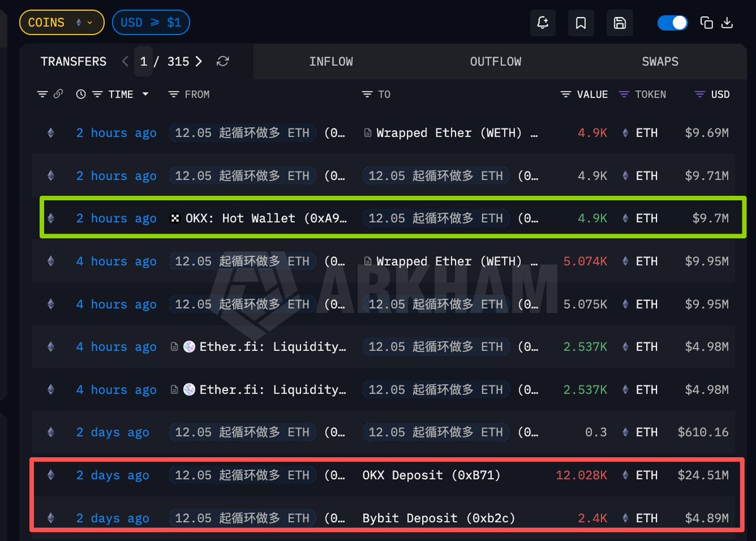Click the save floppy disk icon
This screenshot has width=756, height=541.
(x=619, y=23)
